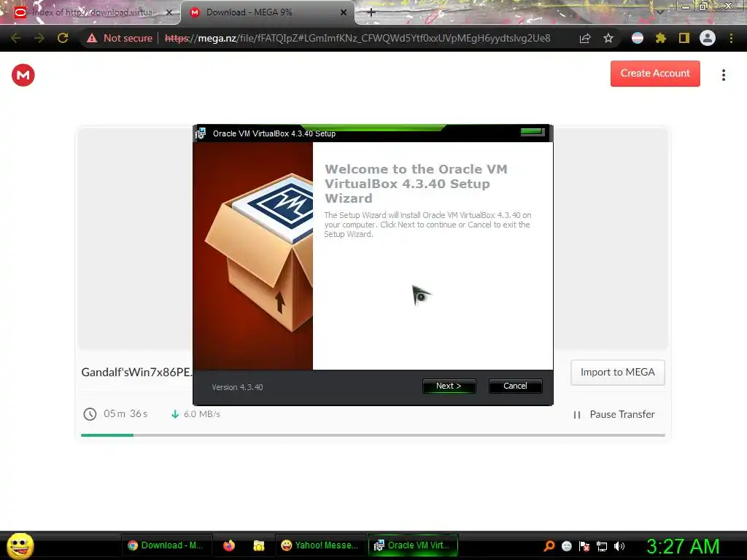Click the Version 4.3.40 label
The image size is (747, 560).
click(237, 387)
